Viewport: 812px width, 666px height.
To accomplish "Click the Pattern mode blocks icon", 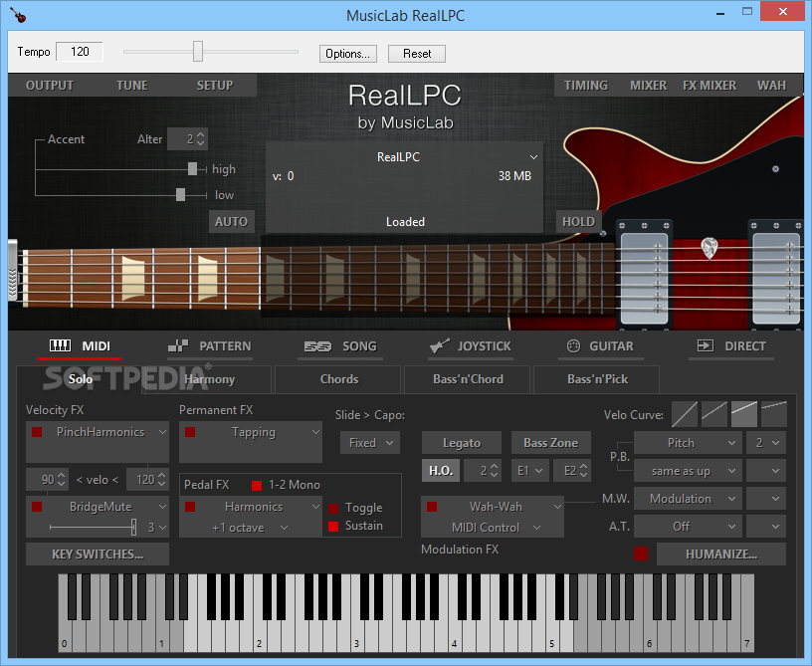I will pos(178,346).
